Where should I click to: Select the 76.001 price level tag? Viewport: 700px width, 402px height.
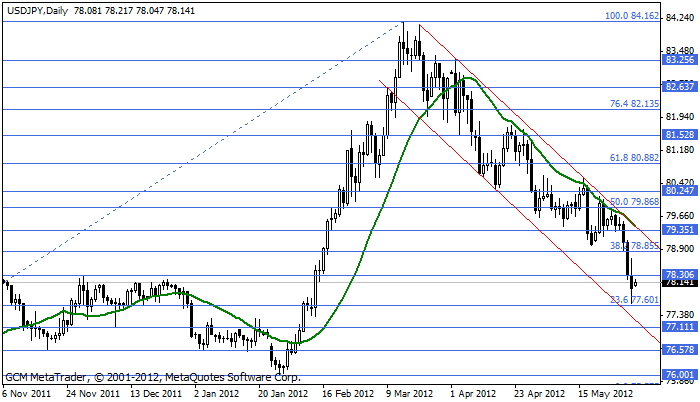coord(679,375)
